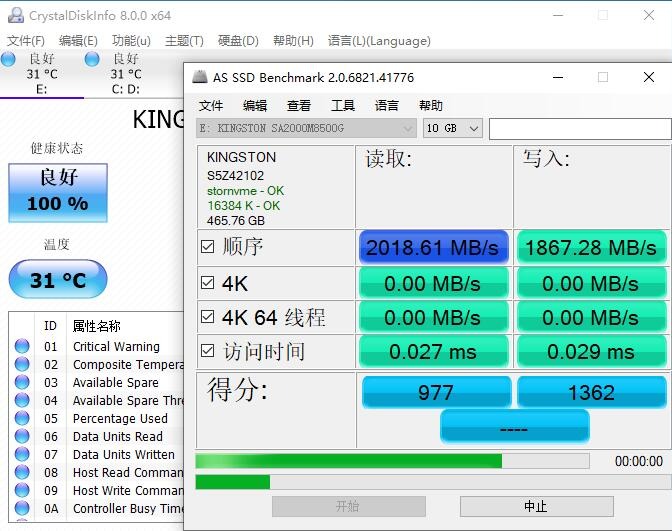
Task: Click status orb for Percentage Used row
Action: [22, 418]
